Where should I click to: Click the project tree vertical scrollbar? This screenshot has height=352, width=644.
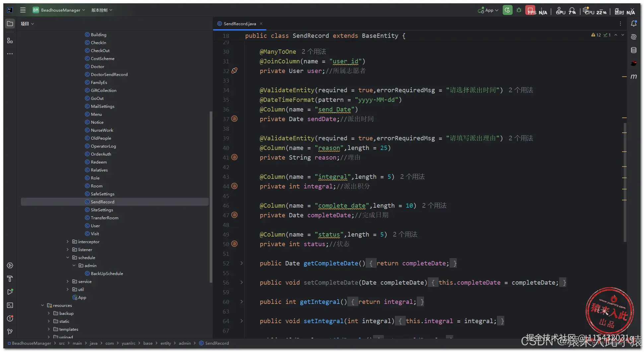210,197
